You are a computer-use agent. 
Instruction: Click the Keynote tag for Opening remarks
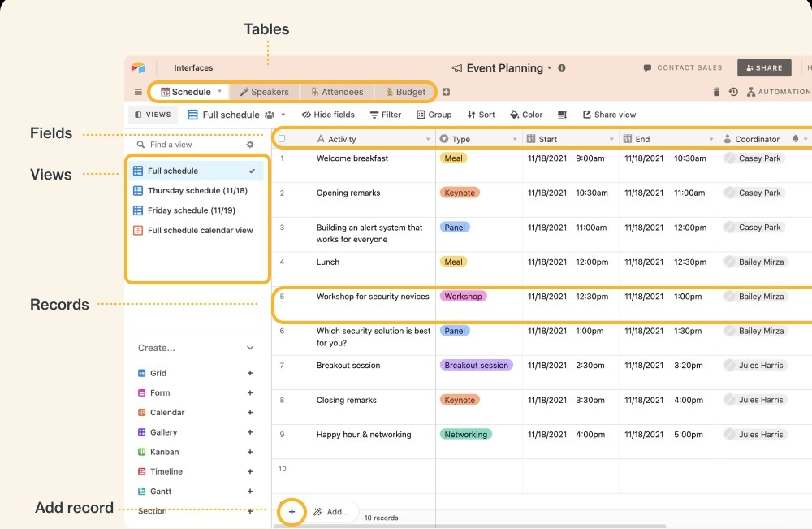tap(460, 193)
